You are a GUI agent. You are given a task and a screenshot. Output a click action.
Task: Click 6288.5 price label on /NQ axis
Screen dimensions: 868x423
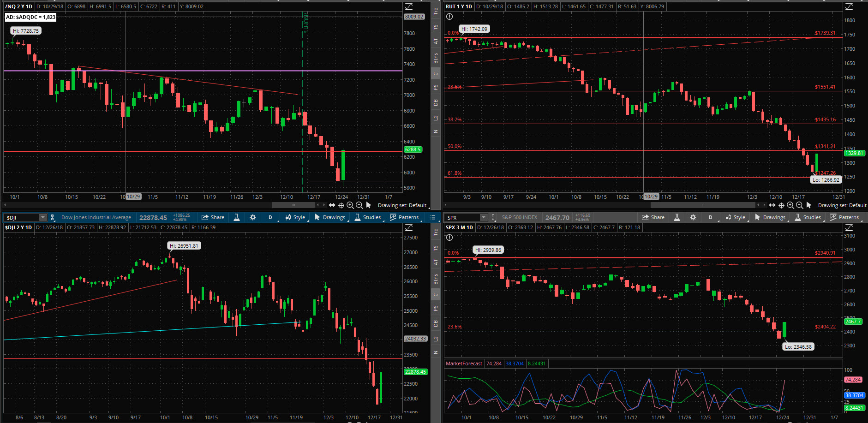tap(413, 149)
